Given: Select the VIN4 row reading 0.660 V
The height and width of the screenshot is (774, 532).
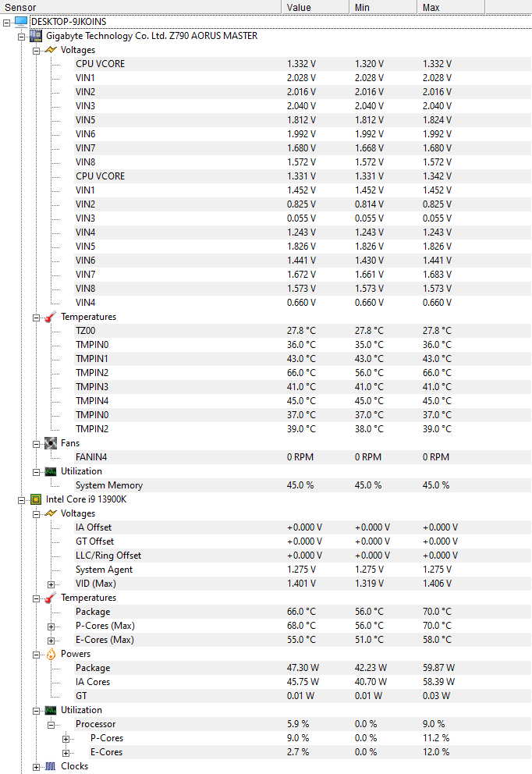Looking at the screenshot, I should tap(303, 303).
